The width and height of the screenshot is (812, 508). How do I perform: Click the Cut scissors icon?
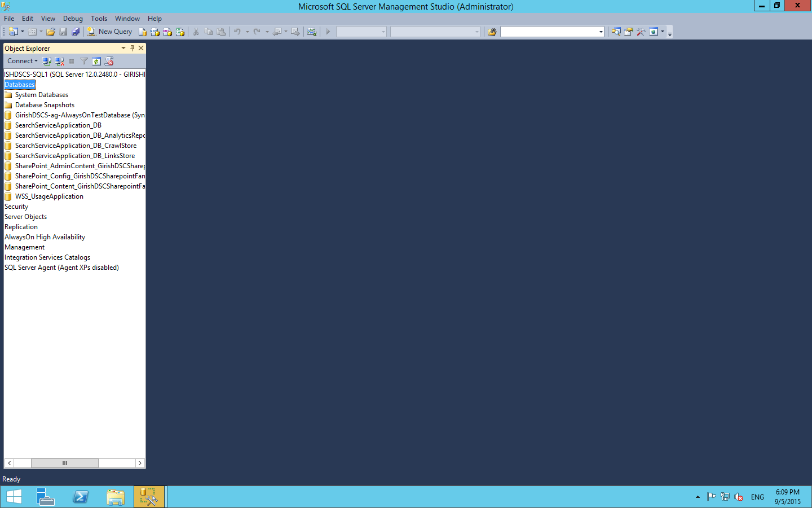pyautogui.click(x=196, y=32)
